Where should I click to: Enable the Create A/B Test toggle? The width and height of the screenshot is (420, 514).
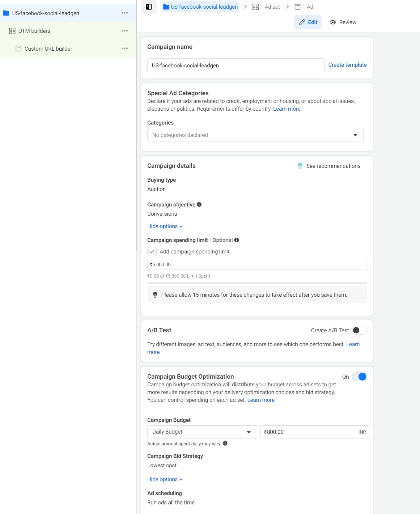click(359, 330)
